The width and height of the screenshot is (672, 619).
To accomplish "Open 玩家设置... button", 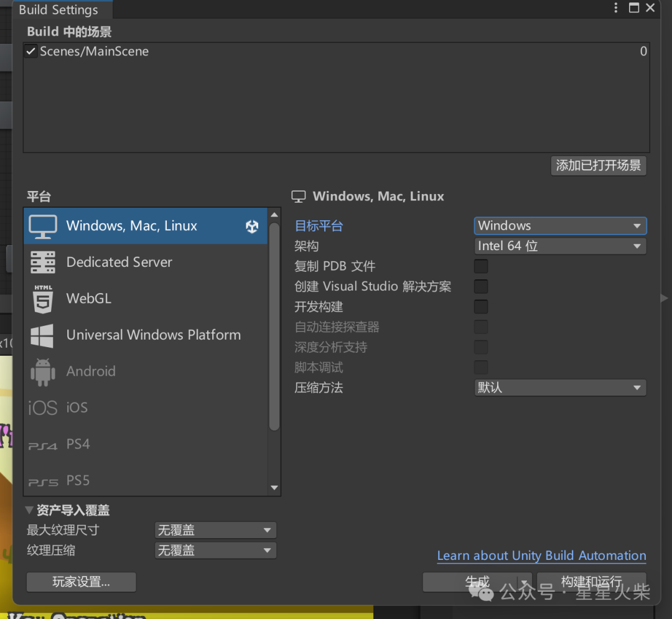I will [x=81, y=582].
